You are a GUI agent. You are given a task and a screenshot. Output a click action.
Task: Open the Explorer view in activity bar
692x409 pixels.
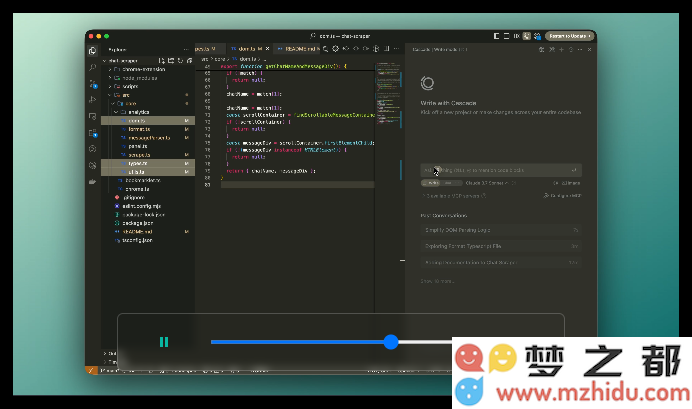point(93,51)
